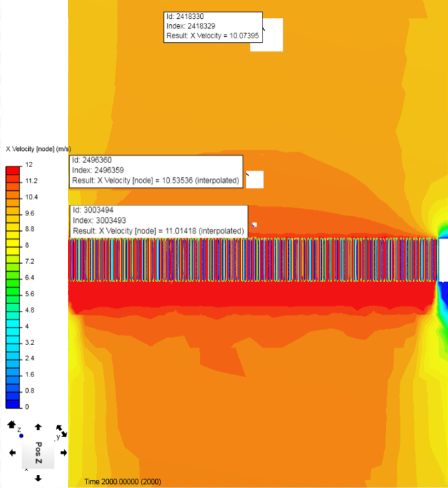The image size is (448, 488).
Task: Click the small probe point marker above the fins
Action: (255, 225)
